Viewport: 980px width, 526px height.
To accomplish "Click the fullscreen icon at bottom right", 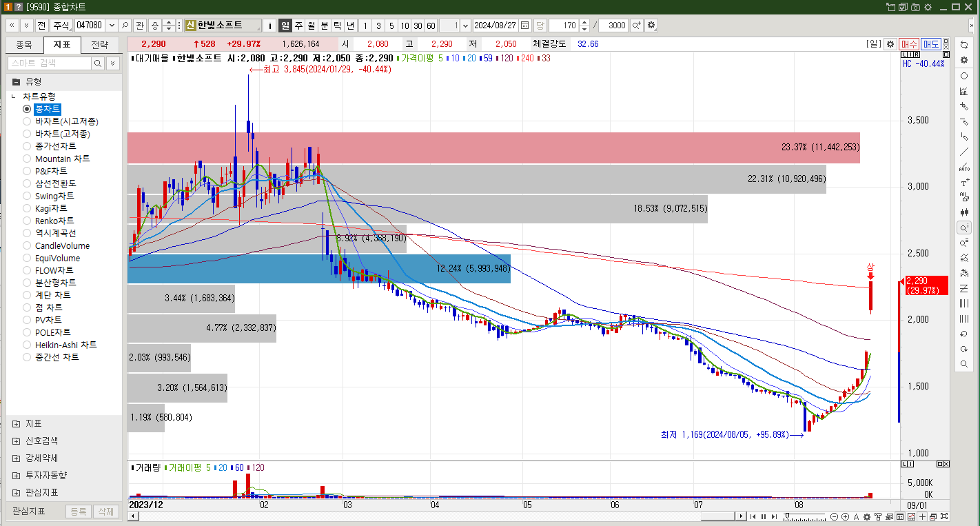I will pyautogui.click(x=944, y=516).
